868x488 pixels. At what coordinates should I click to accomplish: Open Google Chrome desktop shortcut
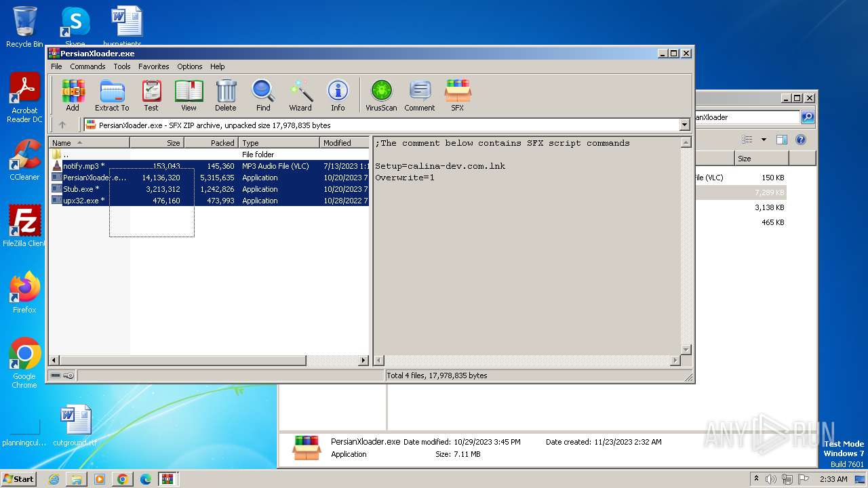point(24,363)
